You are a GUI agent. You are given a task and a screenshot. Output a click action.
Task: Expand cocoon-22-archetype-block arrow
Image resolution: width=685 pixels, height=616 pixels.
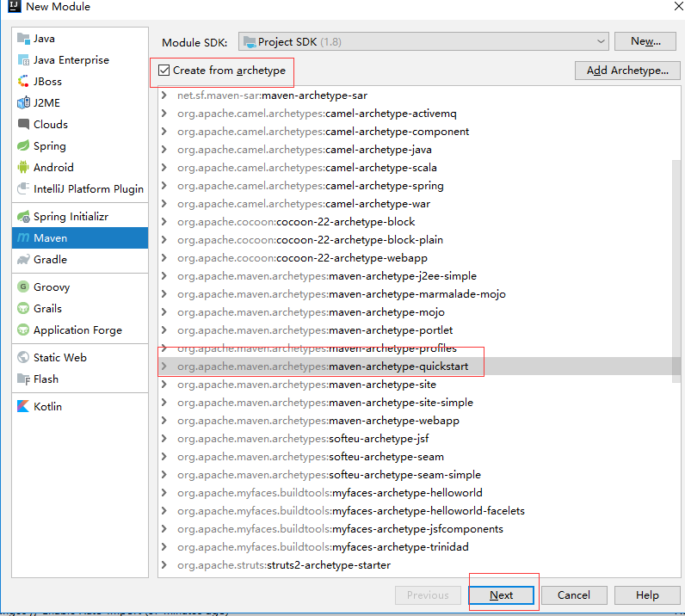[x=164, y=221]
